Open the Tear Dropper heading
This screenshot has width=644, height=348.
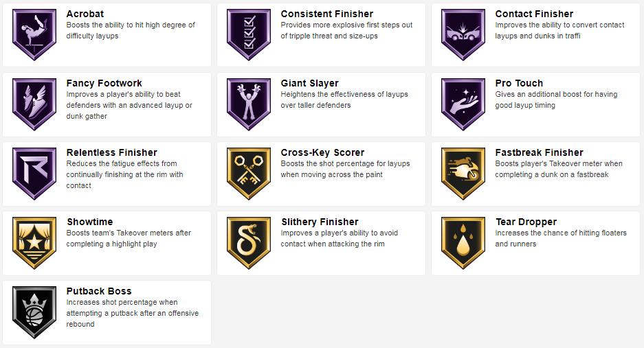click(x=526, y=222)
